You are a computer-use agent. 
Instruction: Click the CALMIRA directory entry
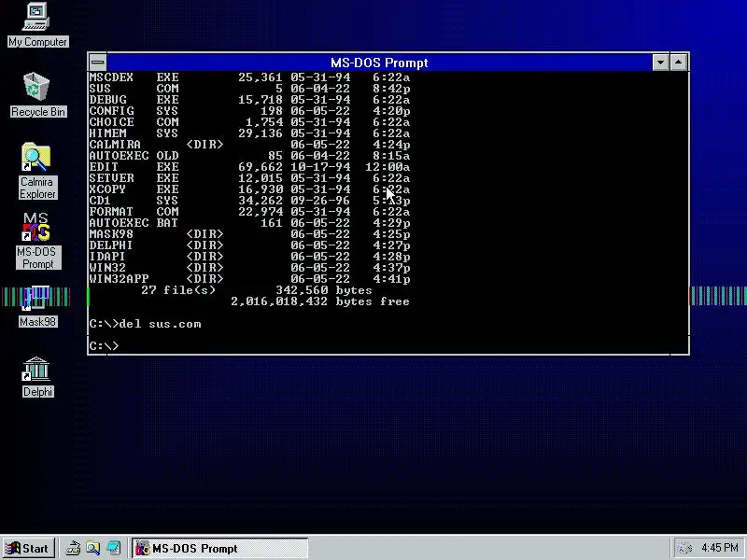coord(249,145)
